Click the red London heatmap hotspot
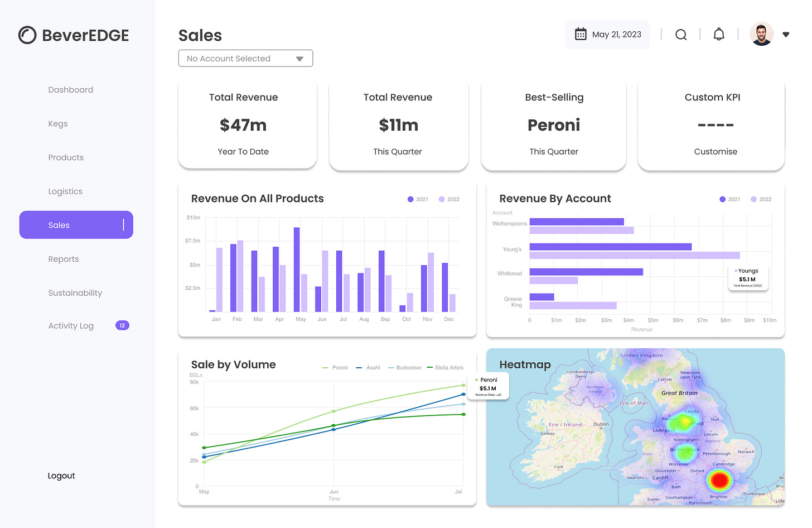The image size is (812, 528). click(x=719, y=480)
